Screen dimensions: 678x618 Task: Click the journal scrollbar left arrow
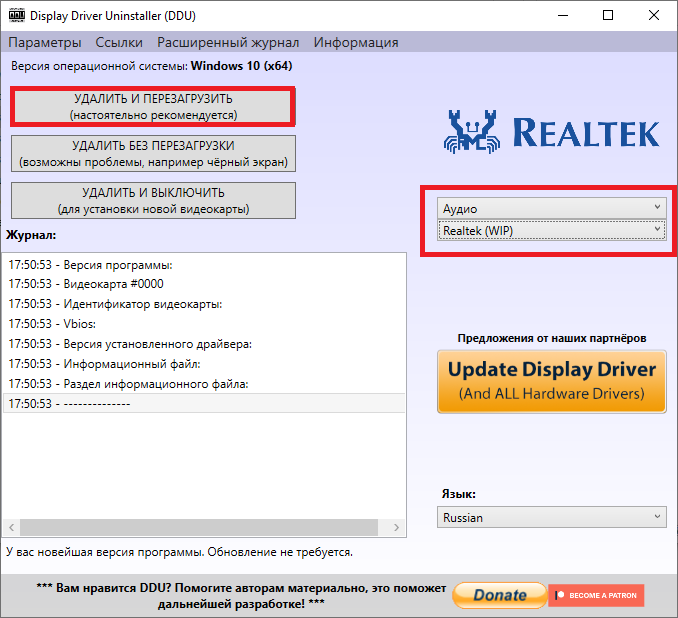coord(12,527)
